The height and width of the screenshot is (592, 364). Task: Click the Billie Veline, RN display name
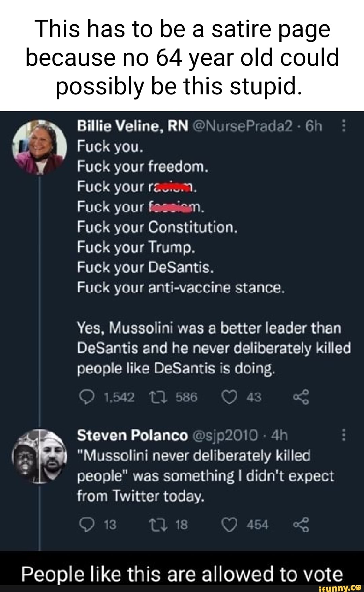133,126
